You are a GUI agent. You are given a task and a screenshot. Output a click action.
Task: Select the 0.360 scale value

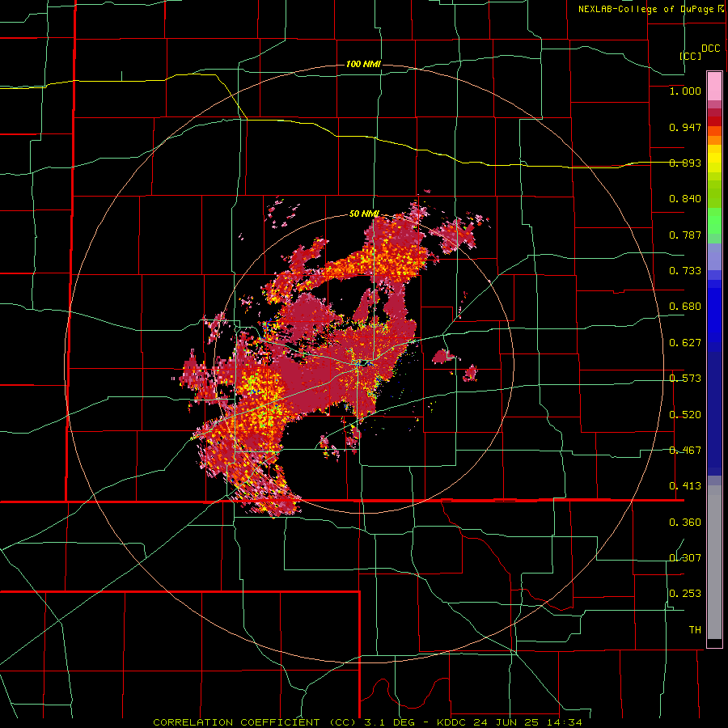pos(685,523)
